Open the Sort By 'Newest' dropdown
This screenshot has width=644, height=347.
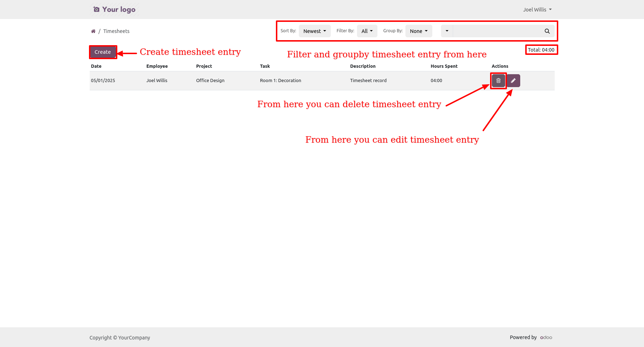tap(315, 31)
